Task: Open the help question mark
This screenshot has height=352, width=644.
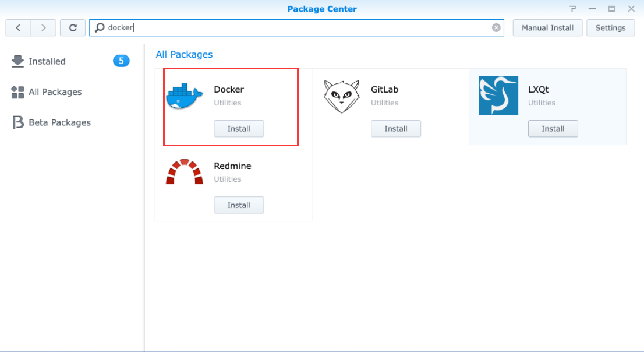Action: click(x=572, y=9)
